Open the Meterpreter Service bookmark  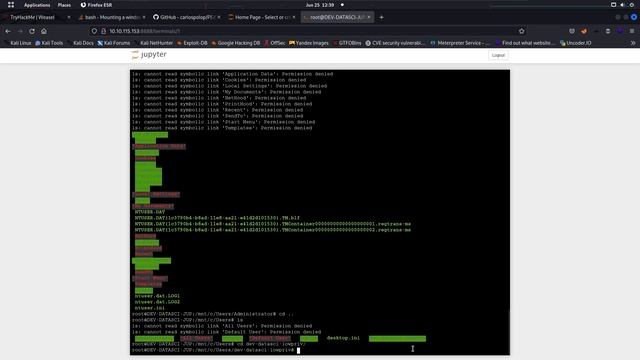460,43
